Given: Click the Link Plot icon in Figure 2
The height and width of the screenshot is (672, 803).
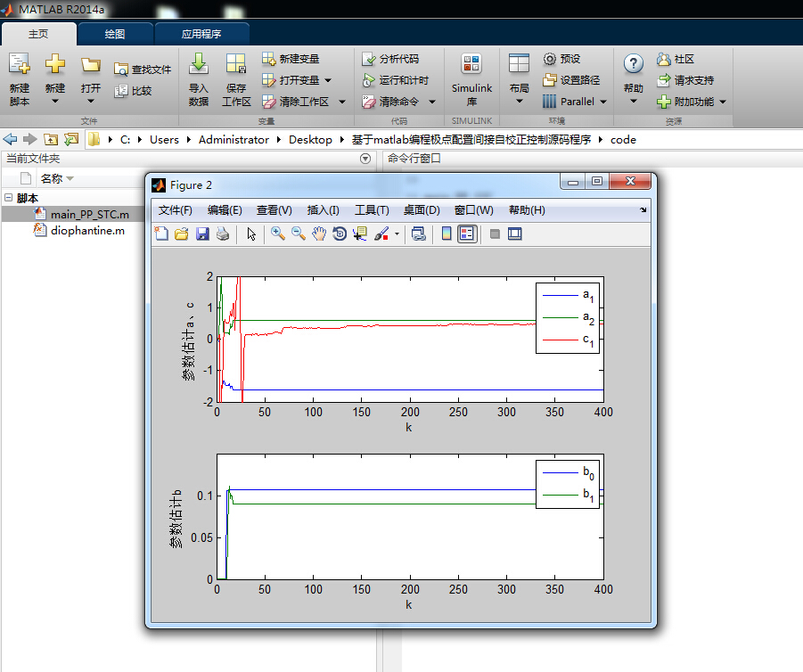Looking at the screenshot, I should (418, 234).
